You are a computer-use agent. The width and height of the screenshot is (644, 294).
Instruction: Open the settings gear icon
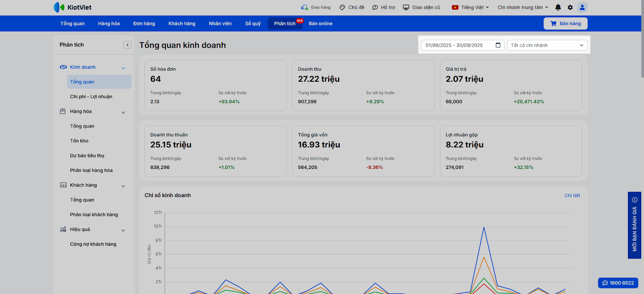(x=570, y=7)
